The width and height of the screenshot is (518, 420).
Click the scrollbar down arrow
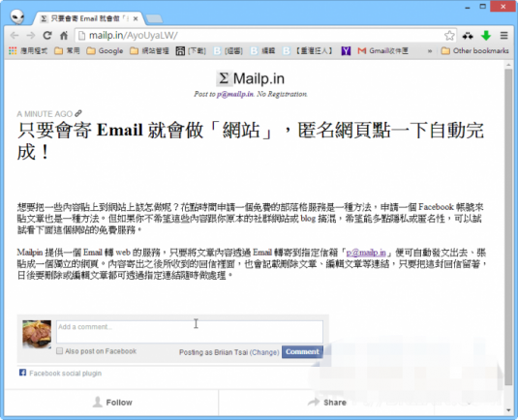508,410
